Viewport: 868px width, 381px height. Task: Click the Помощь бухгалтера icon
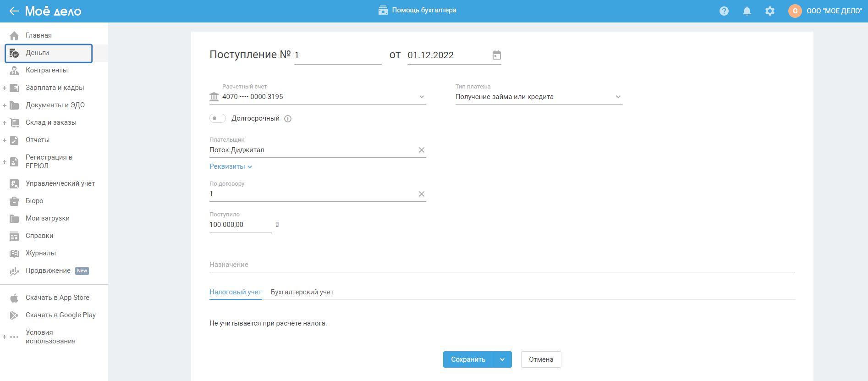click(383, 10)
